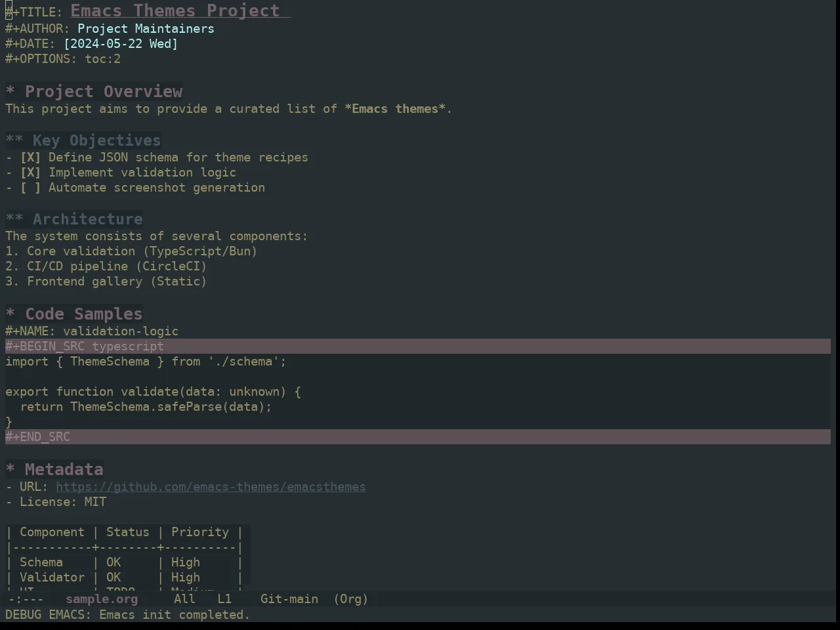Check the empty 'Automate screenshot generation' box

[x=30, y=188]
